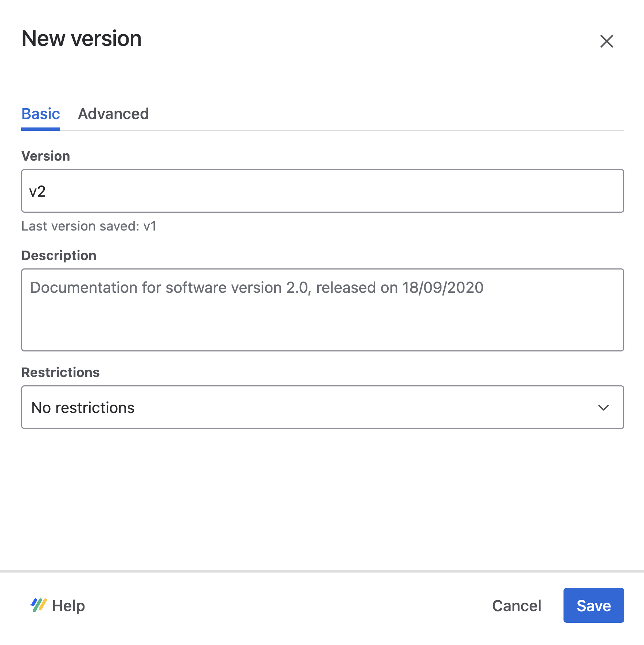Open Help
The width and height of the screenshot is (644, 645).
pyautogui.click(x=68, y=605)
